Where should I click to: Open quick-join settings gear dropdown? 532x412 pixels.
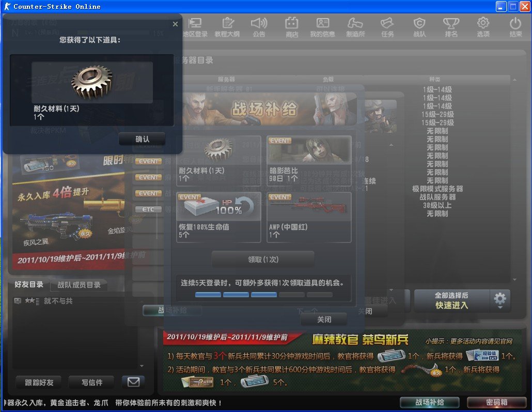pyautogui.click(x=500, y=300)
